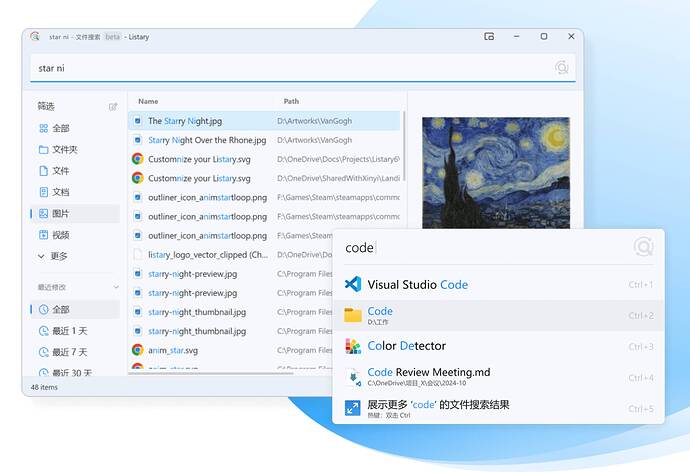Click the Listary search icon in main search bar
690x472 pixels.
pos(562,68)
